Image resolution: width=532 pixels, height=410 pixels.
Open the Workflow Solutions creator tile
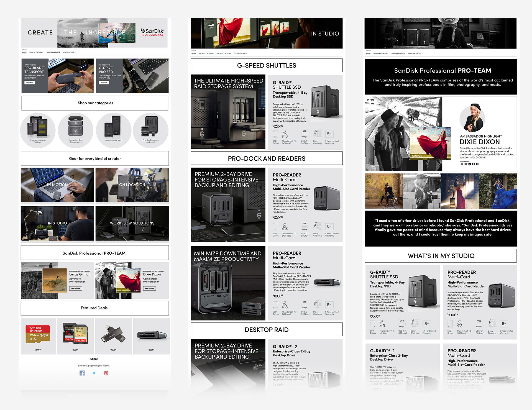click(132, 223)
